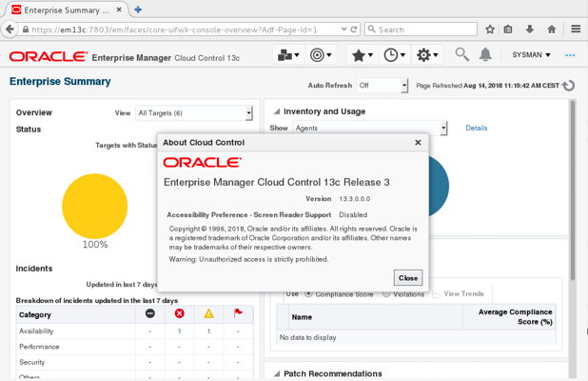Close the Enterprise Summary browser tab
The width and height of the screenshot is (588, 381).
pos(119,10)
